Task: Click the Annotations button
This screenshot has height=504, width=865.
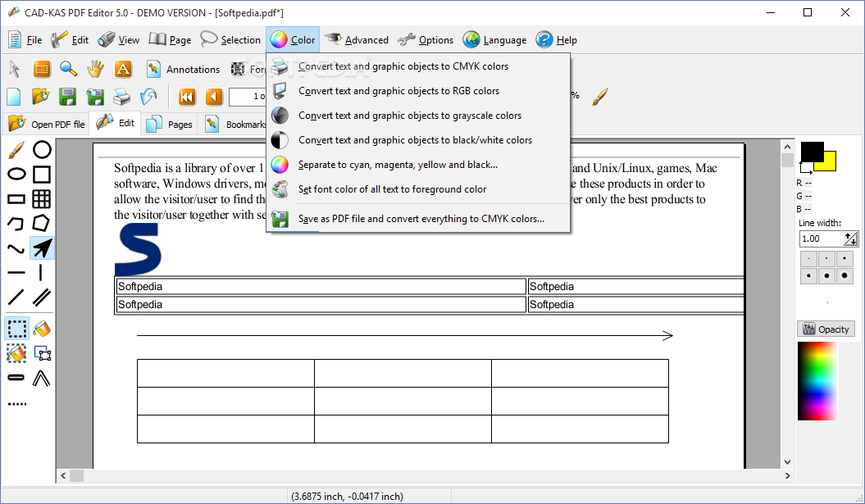Action: point(184,69)
